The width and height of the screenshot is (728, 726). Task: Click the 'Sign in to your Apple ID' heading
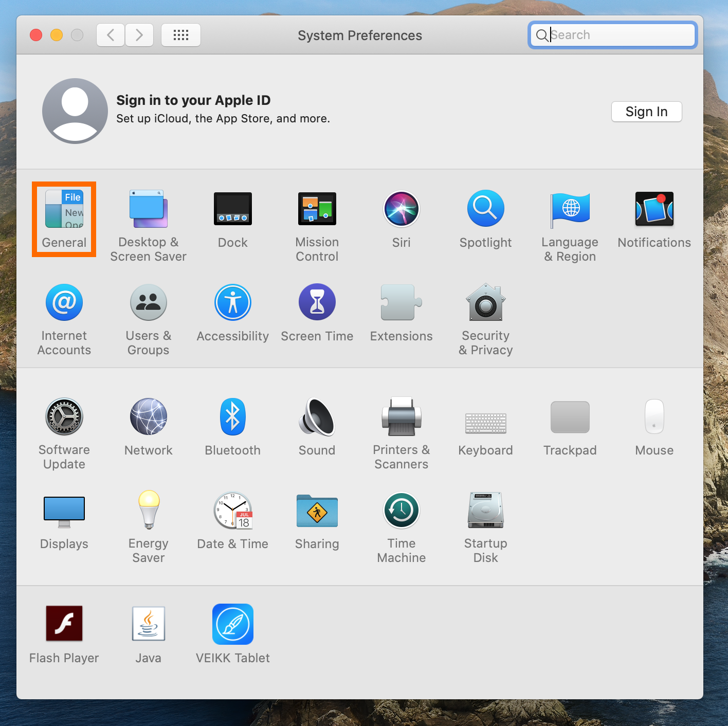coord(193,100)
